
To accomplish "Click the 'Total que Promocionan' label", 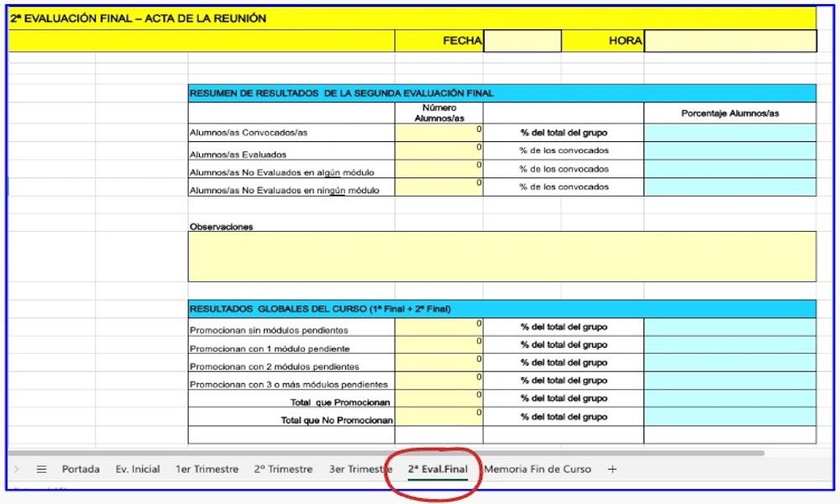I will point(340,402).
